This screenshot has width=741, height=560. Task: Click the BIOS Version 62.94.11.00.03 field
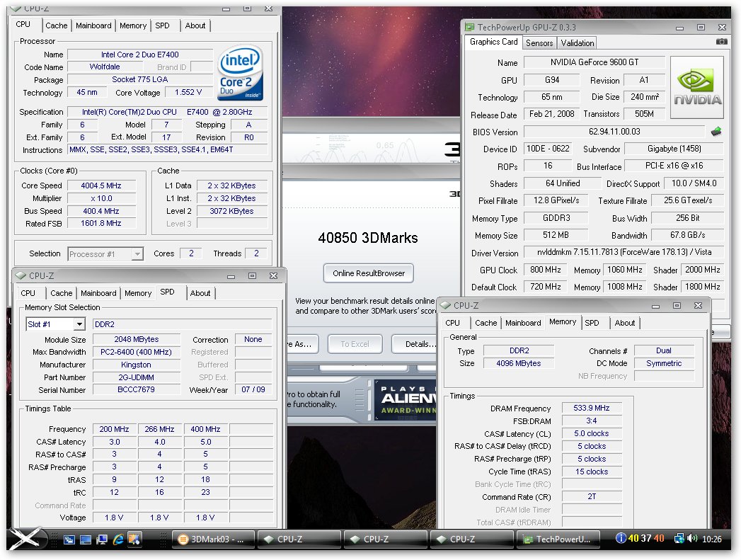click(x=614, y=132)
